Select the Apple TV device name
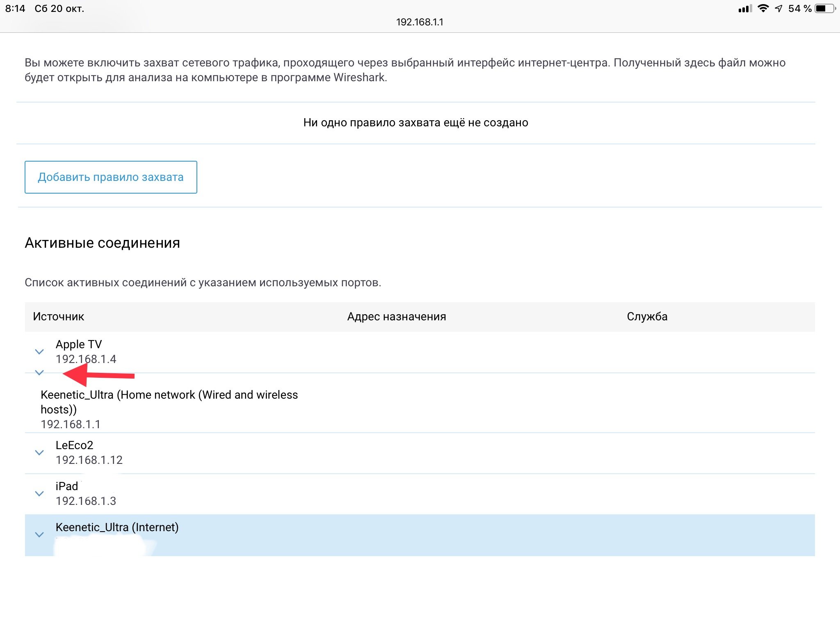The width and height of the screenshot is (840, 630). coord(79,344)
